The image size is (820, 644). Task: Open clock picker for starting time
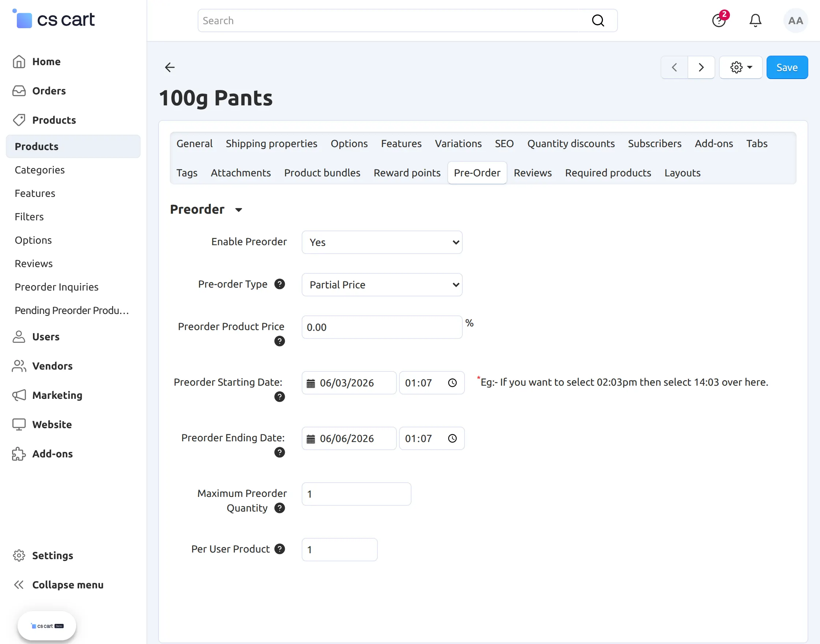point(452,383)
